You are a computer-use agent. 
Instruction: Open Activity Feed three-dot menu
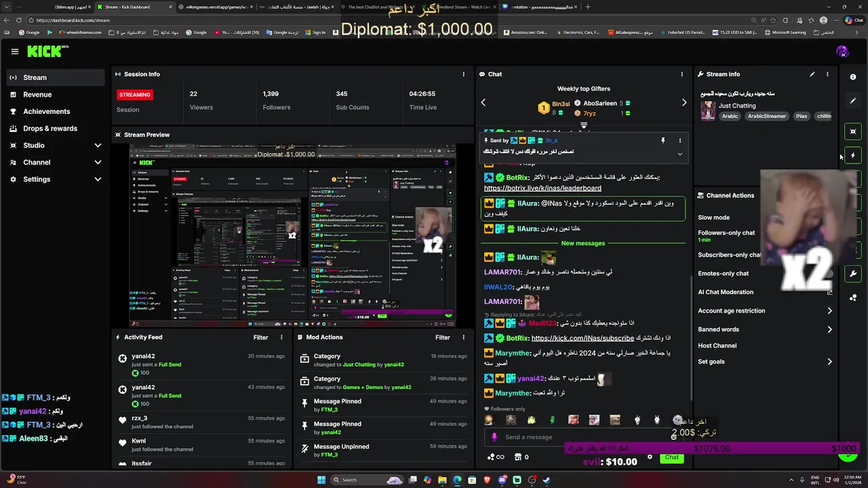(x=282, y=337)
